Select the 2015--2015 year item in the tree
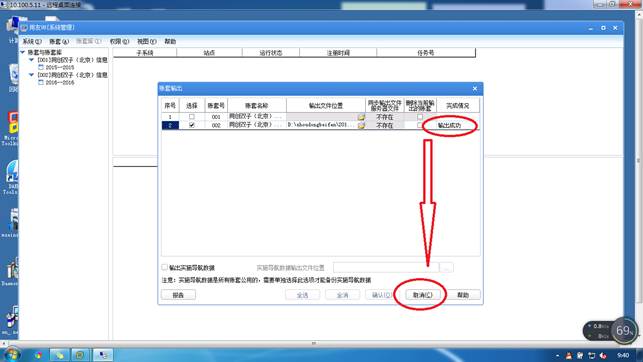This screenshot has height=362, width=643. tap(59, 67)
